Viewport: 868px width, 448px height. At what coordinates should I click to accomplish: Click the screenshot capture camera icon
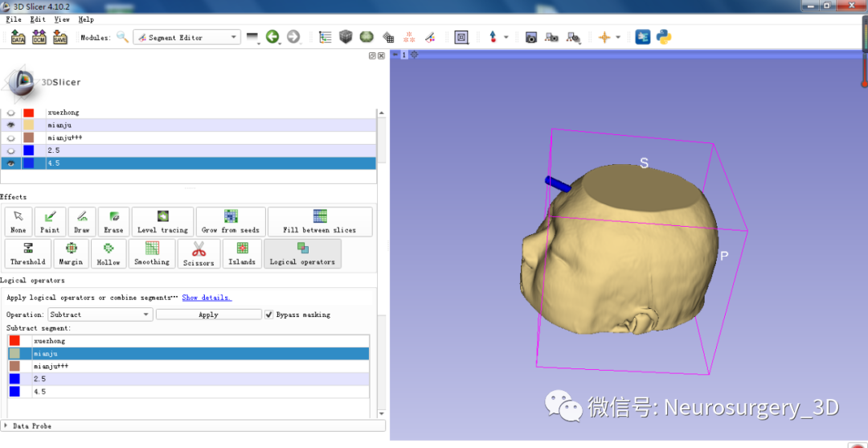(x=531, y=37)
